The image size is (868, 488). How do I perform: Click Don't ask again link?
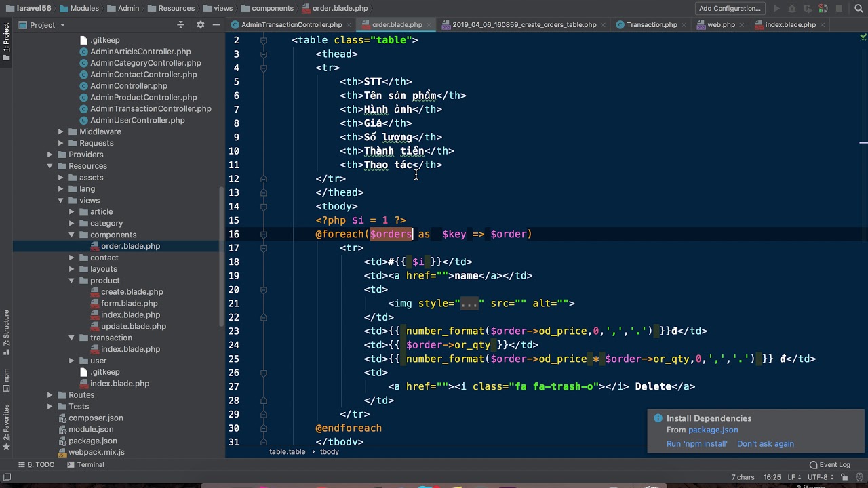(x=766, y=444)
